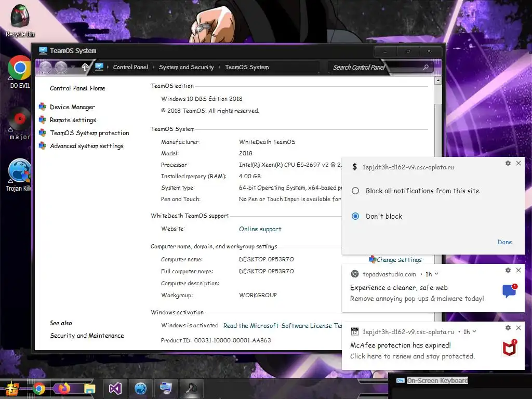Click shield icon beside Advanced system settings
The width and height of the screenshot is (532, 399).
(x=43, y=146)
